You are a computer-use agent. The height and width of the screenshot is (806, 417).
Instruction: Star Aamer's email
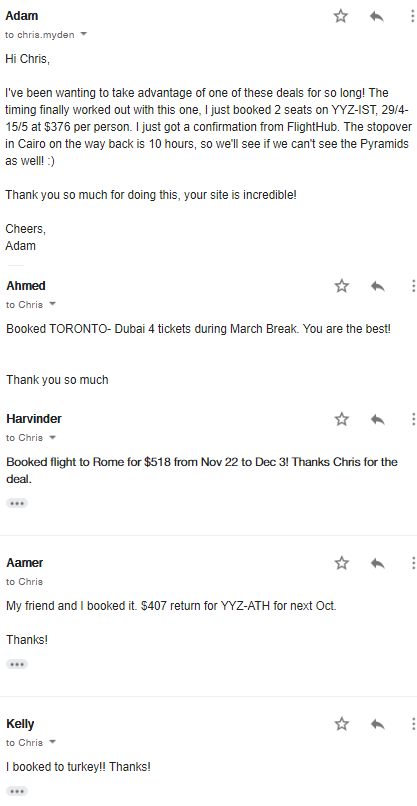pos(341,563)
